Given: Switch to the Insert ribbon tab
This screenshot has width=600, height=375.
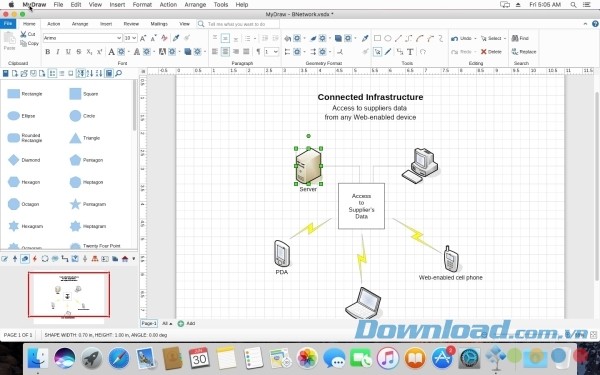Looking at the screenshot, I should click(106, 24).
